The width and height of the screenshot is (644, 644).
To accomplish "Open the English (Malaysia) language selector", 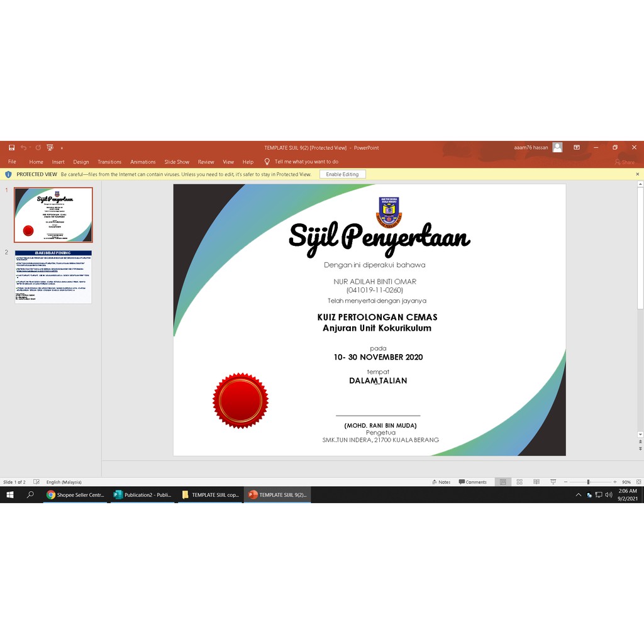I will [x=63, y=482].
